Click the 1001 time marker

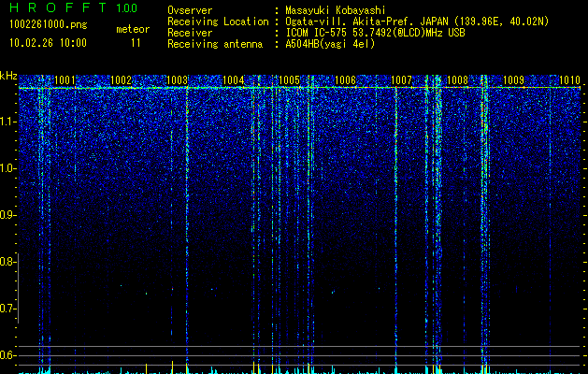(65, 80)
